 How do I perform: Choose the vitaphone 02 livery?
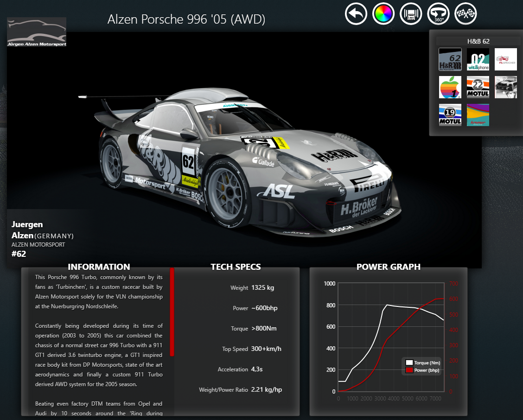click(x=478, y=59)
